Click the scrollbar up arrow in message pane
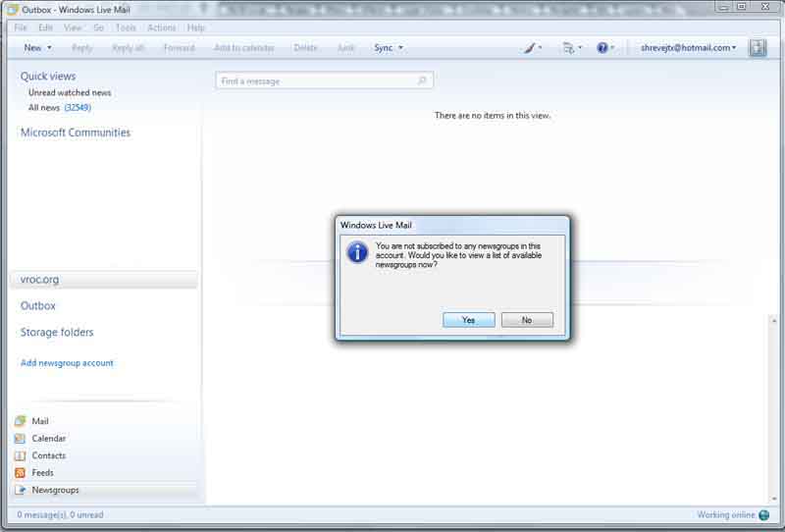The image size is (785, 532). click(x=774, y=320)
